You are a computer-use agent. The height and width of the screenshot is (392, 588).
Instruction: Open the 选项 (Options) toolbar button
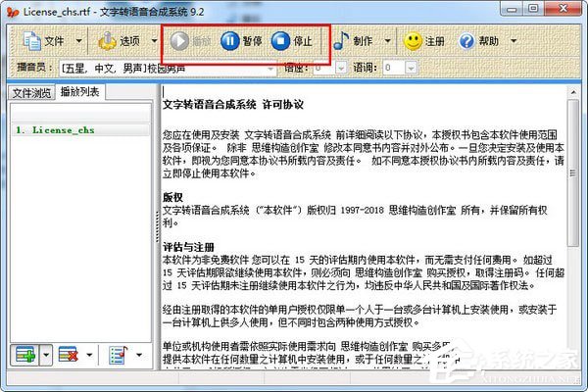tap(119, 41)
